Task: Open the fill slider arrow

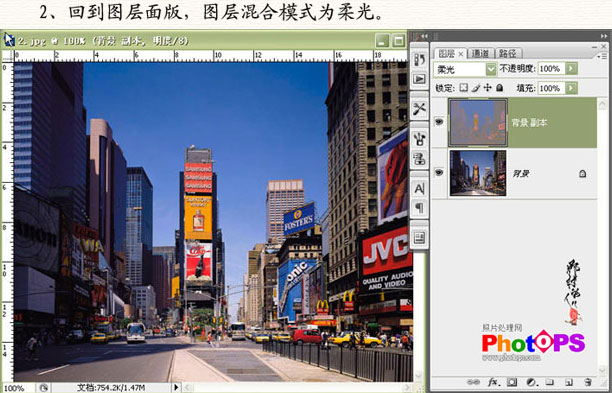Action: point(571,88)
